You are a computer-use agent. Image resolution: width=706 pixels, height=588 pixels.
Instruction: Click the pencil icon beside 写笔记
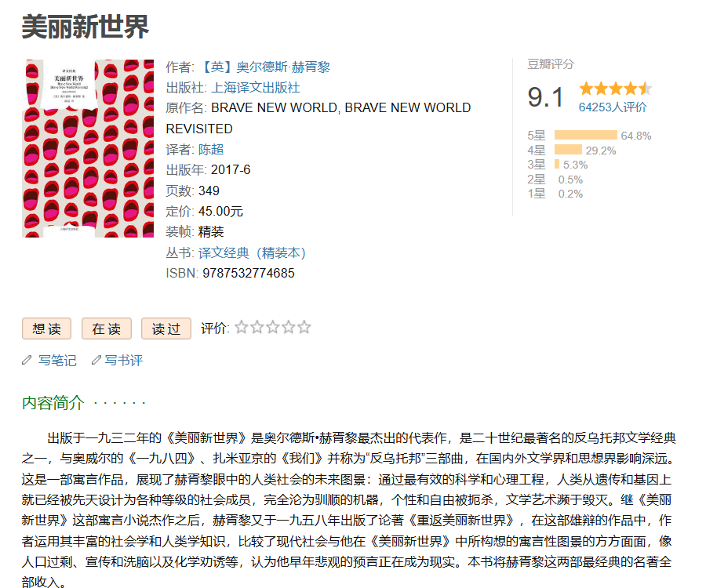(x=27, y=360)
